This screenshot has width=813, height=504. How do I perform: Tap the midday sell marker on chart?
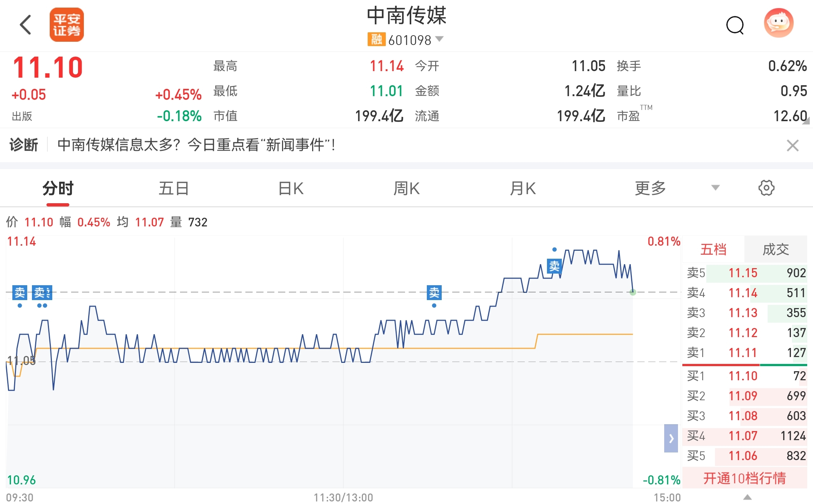click(x=434, y=292)
